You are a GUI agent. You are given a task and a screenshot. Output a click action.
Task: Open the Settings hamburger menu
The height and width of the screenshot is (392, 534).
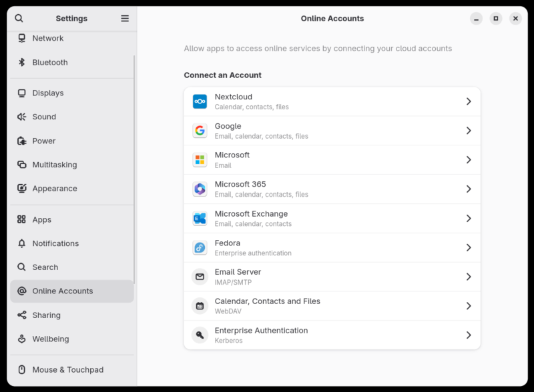tap(125, 19)
